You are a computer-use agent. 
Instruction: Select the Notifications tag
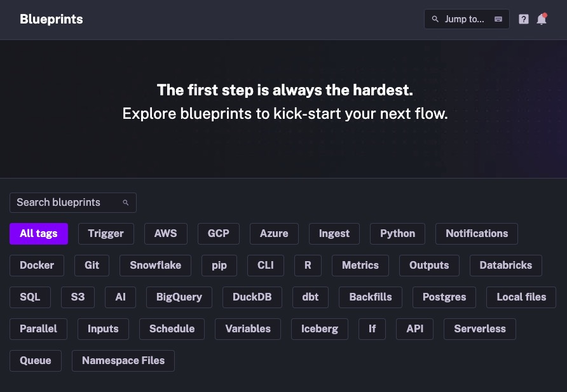coord(477,234)
